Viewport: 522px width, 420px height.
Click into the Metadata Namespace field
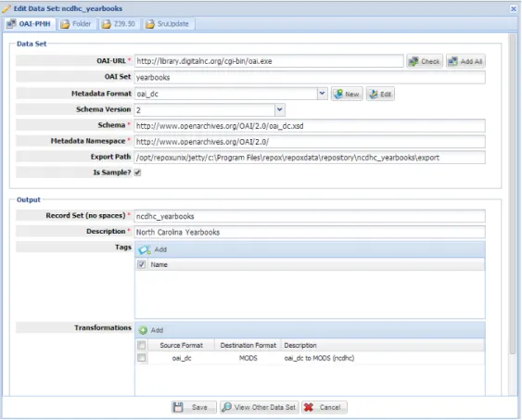[x=310, y=142]
